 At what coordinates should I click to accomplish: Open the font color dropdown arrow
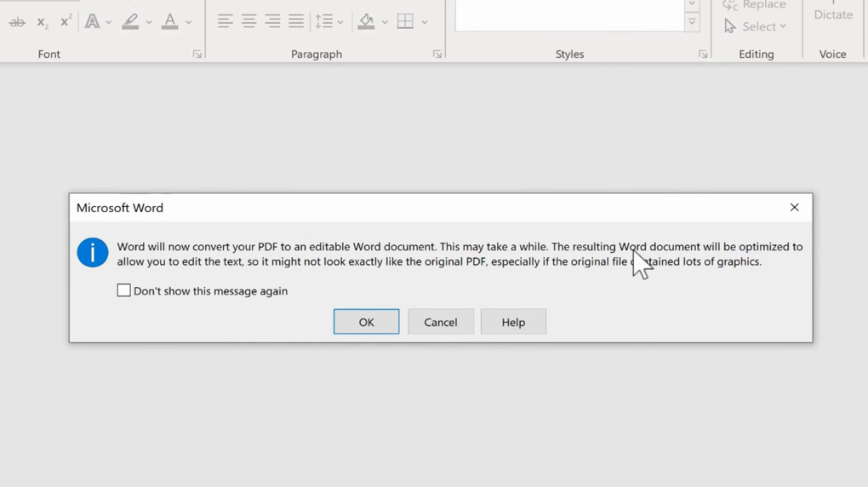tap(189, 22)
